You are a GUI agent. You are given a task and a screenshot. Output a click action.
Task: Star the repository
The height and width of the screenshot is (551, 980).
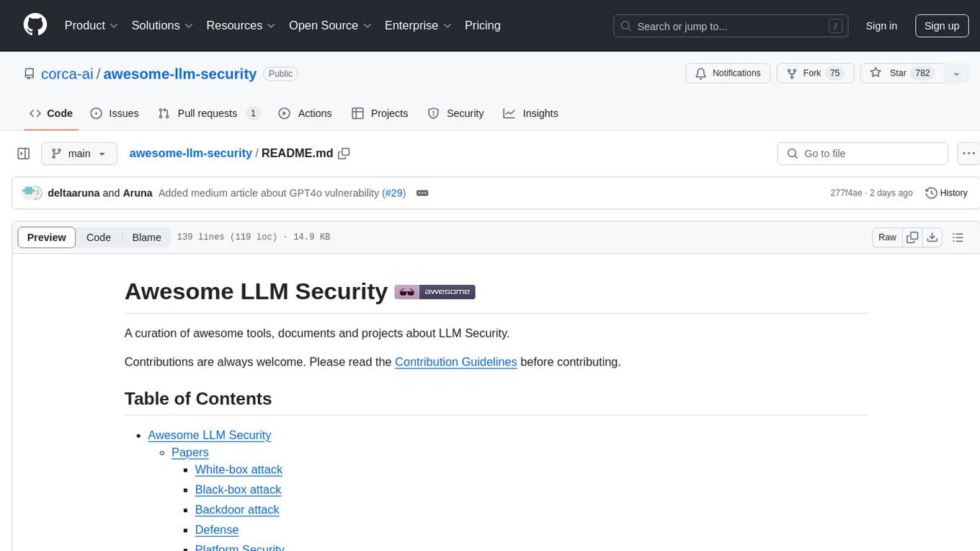pos(902,74)
